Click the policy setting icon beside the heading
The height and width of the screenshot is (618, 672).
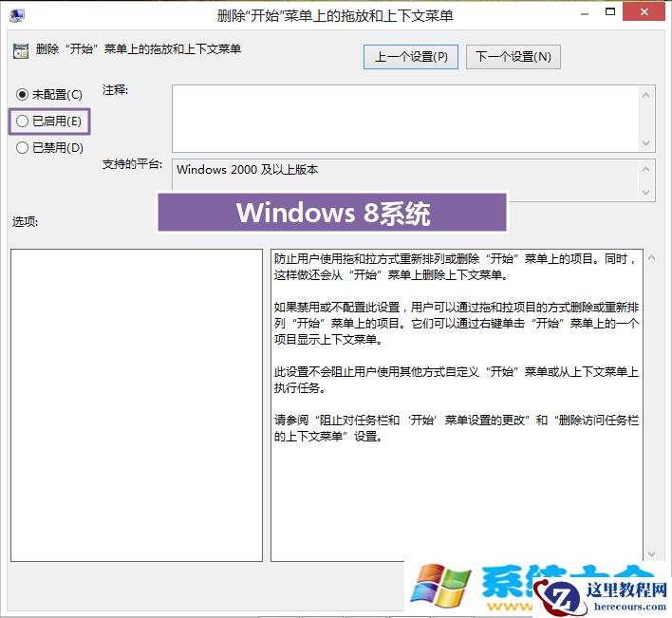pyautogui.click(x=21, y=51)
